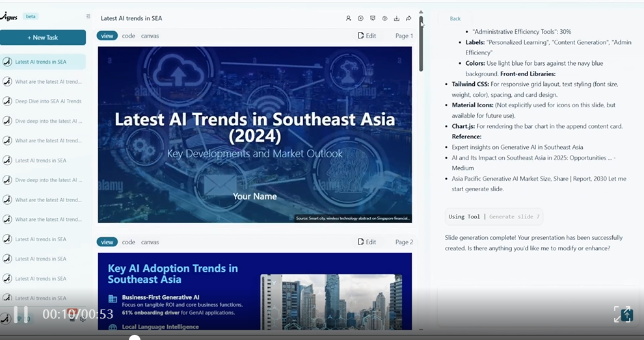The height and width of the screenshot is (340, 644).
Task: Click the add collaborator person icon
Action: pyautogui.click(x=348, y=18)
